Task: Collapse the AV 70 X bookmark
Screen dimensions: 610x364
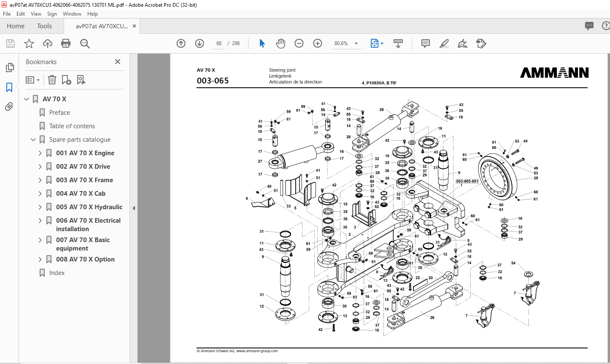Action: click(27, 99)
